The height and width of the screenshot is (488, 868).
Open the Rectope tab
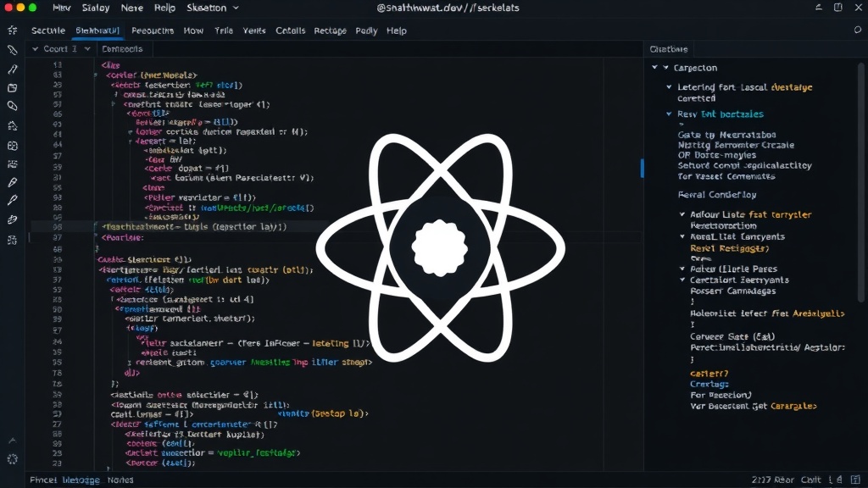point(330,30)
